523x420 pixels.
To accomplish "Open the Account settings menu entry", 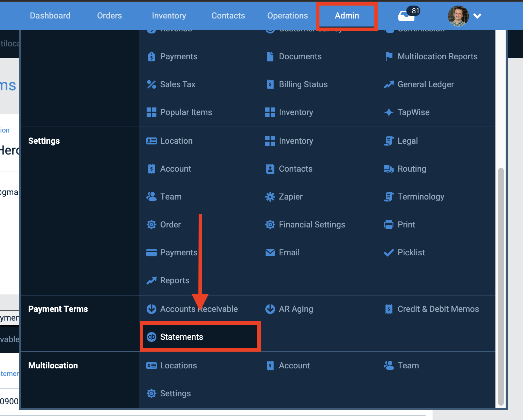I will pos(176,169).
